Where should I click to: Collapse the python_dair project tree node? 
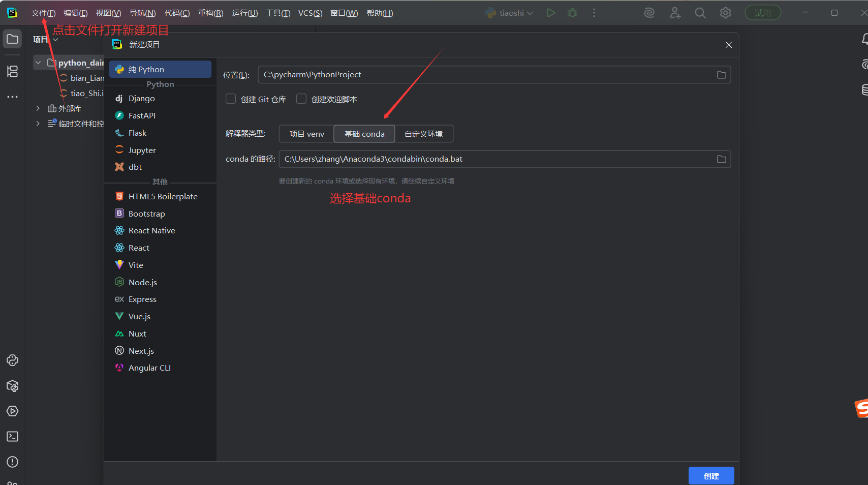pyautogui.click(x=38, y=63)
